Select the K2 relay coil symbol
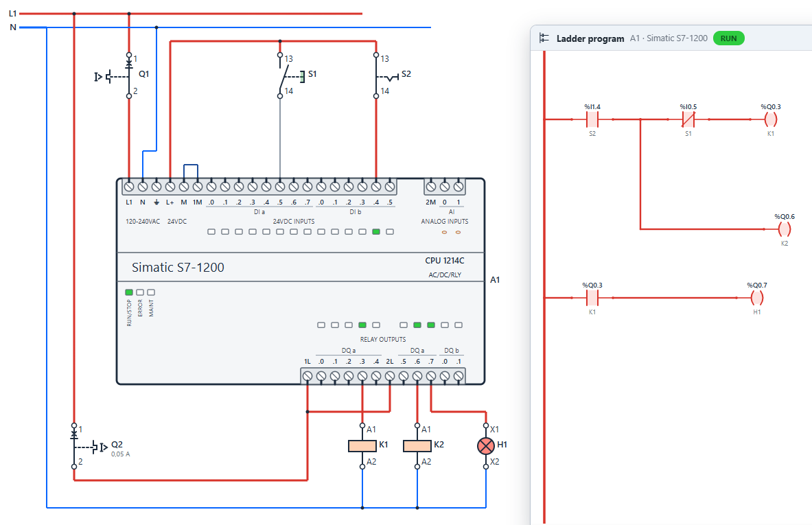 pos(417,446)
